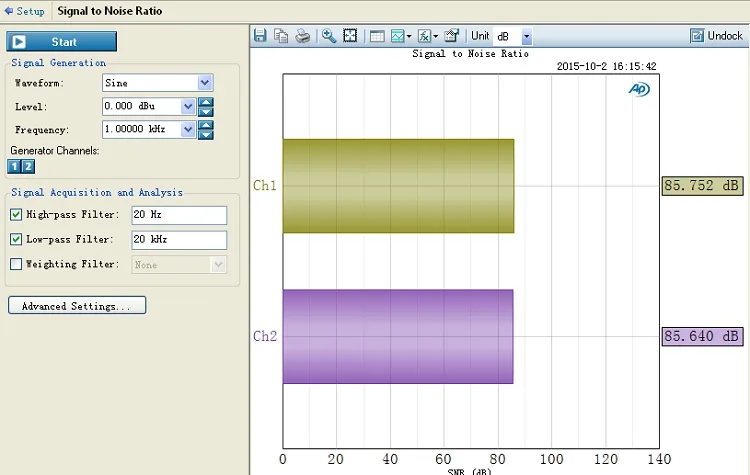The width and height of the screenshot is (750, 475).
Task: Open the Frequency unit dropdown
Action: 188,129
